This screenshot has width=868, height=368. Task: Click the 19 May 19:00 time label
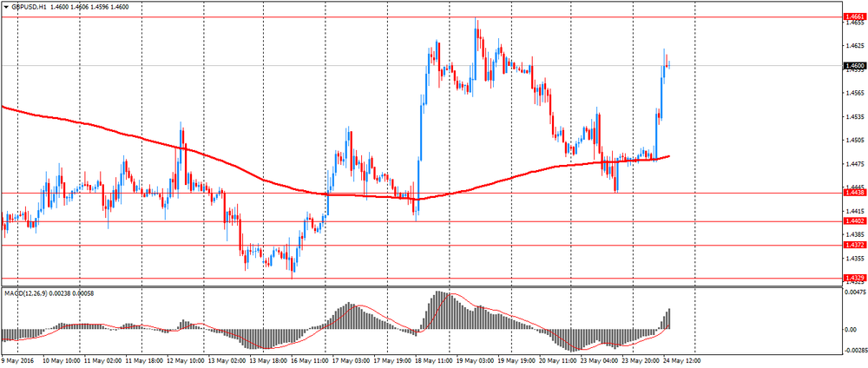(516, 361)
